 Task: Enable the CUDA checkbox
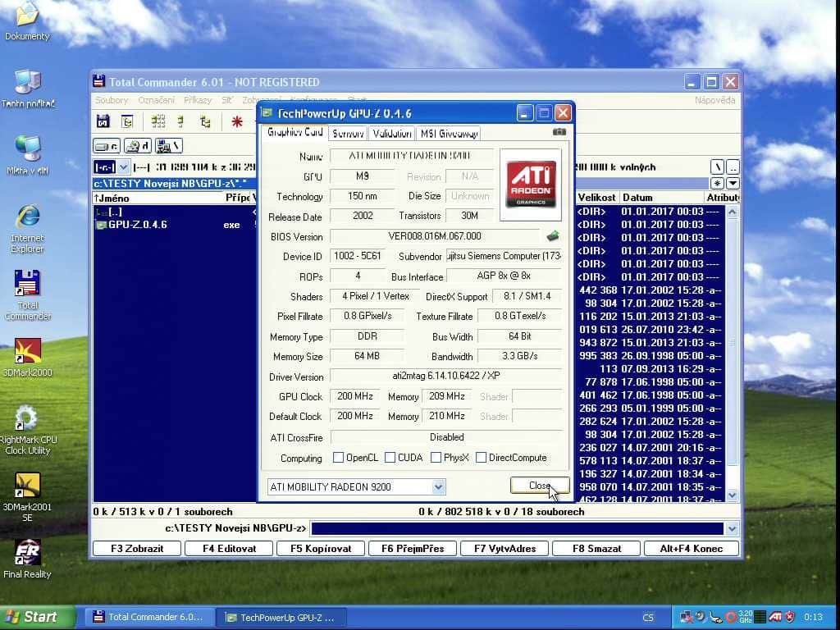tap(390, 458)
